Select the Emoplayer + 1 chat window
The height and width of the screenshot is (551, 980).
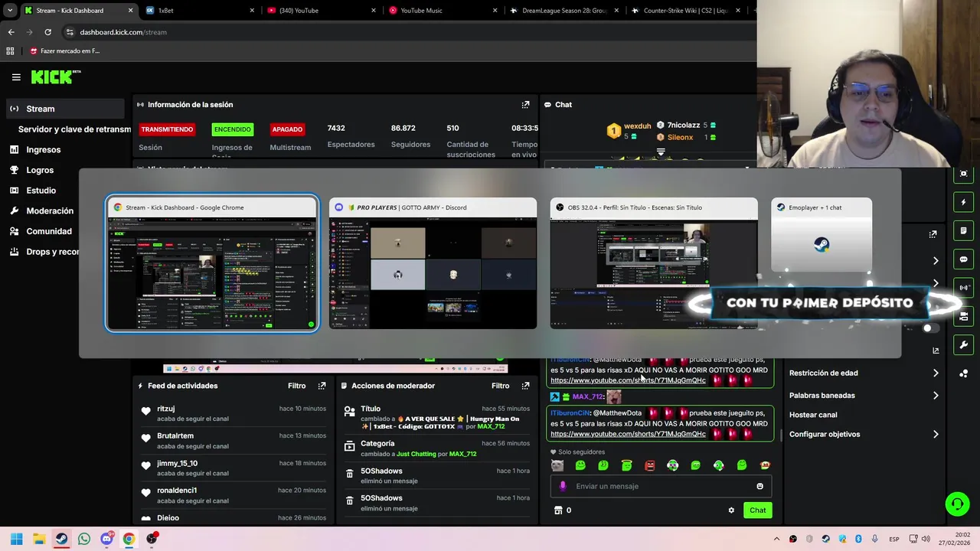pyautogui.click(x=822, y=236)
